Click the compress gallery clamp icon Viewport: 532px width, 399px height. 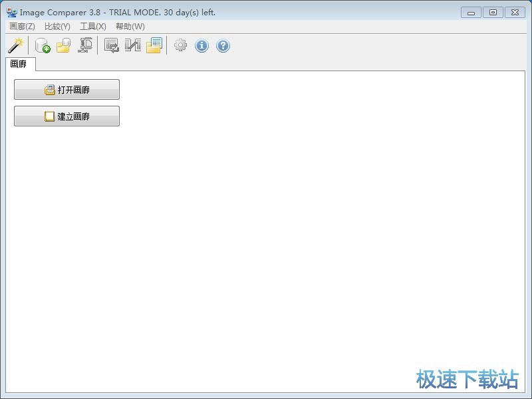85,45
